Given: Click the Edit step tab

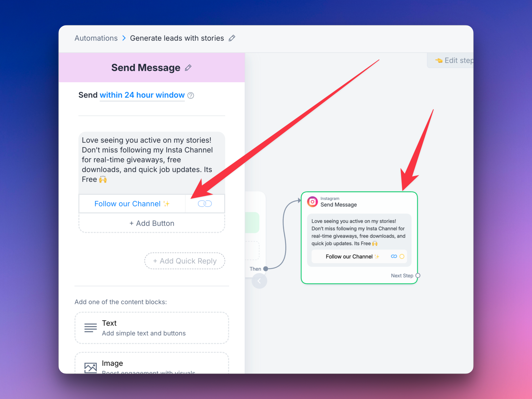Looking at the screenshot, I should pyautogui.click(x=450, y=60).
